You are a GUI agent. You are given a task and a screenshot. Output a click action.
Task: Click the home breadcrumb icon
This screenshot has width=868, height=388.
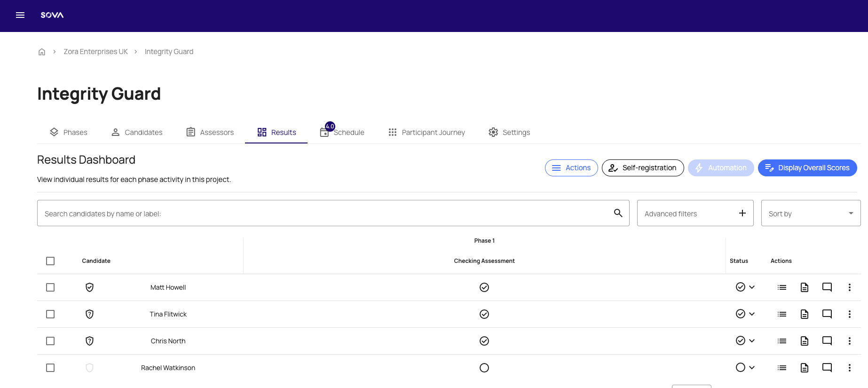42,52
